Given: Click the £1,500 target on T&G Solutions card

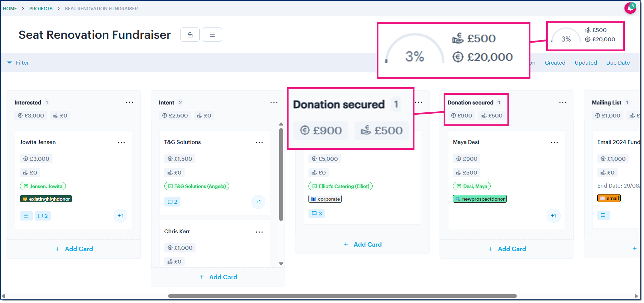Looking at the screenshot, I should [x=180, y=159].
